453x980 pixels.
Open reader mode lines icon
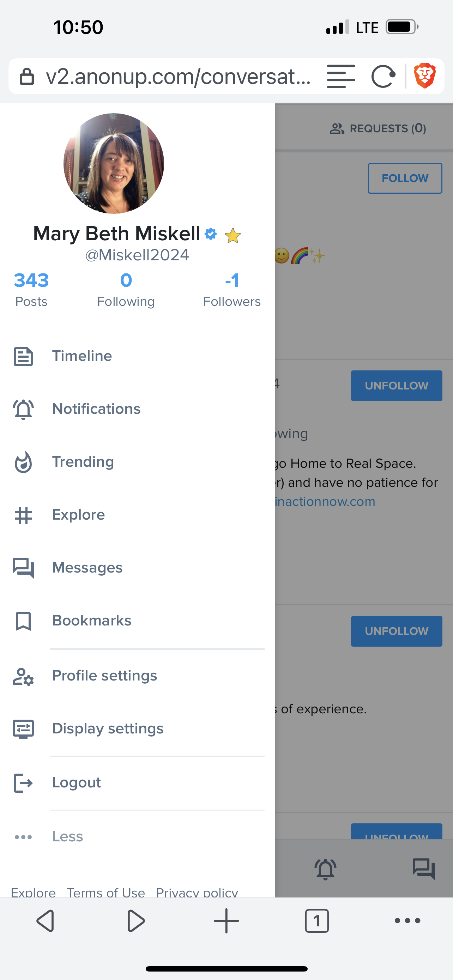pos(341,77)
